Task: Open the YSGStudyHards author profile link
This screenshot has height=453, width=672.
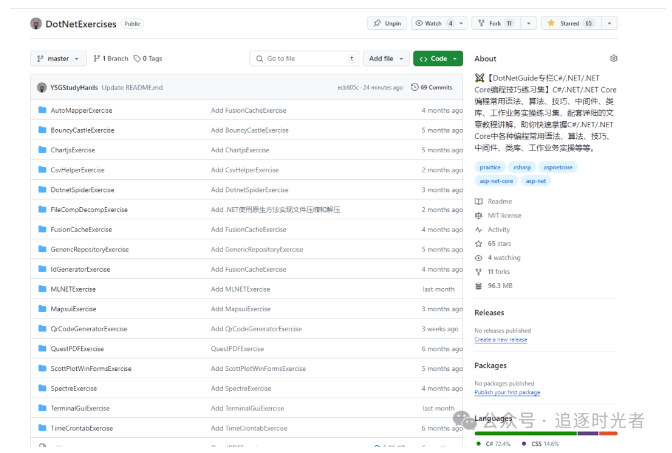Action: [x=74, y=87]
